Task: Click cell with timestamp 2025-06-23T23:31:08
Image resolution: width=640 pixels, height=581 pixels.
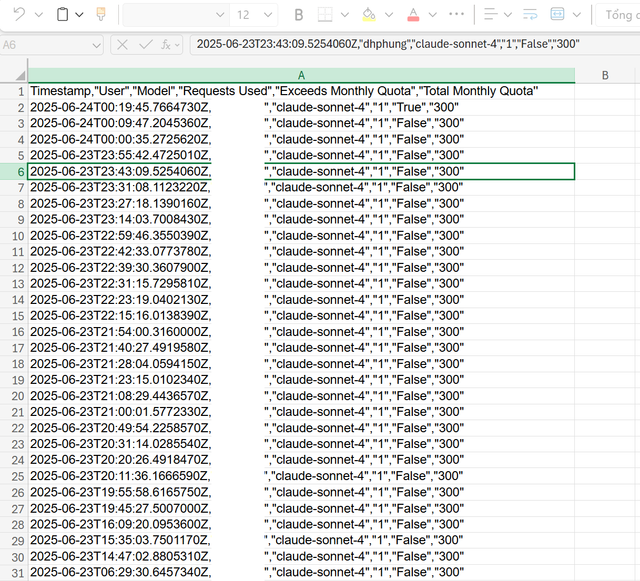Action: point(301,187)
